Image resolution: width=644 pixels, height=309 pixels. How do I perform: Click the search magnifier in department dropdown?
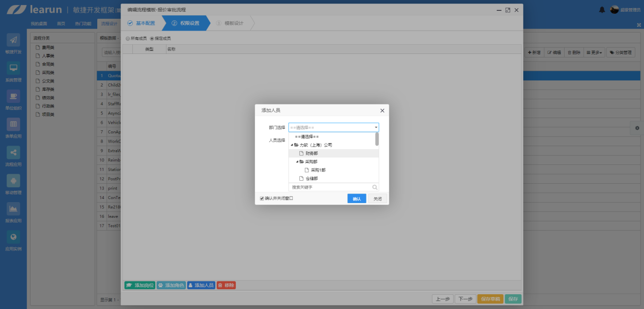(x=375, y=187)
